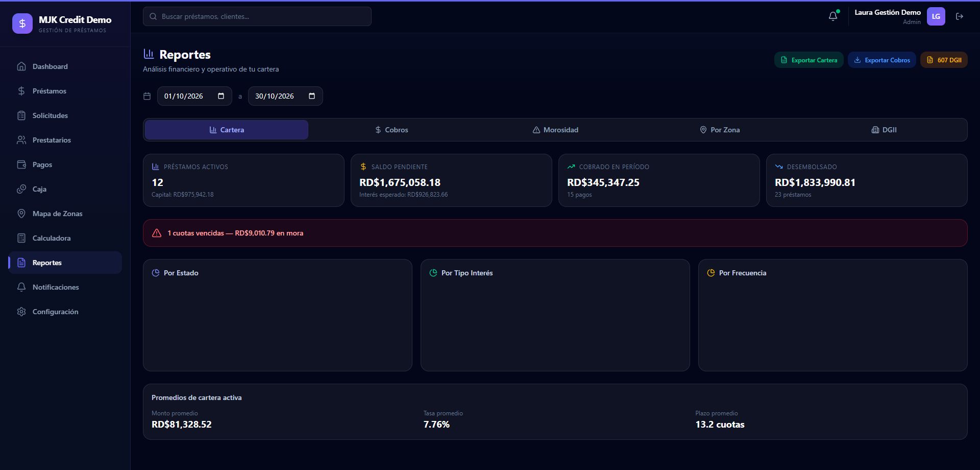This screenshot has width=980, height=470.
Task: Open Configuración settings in the sidebar
Action: point(65,312)
